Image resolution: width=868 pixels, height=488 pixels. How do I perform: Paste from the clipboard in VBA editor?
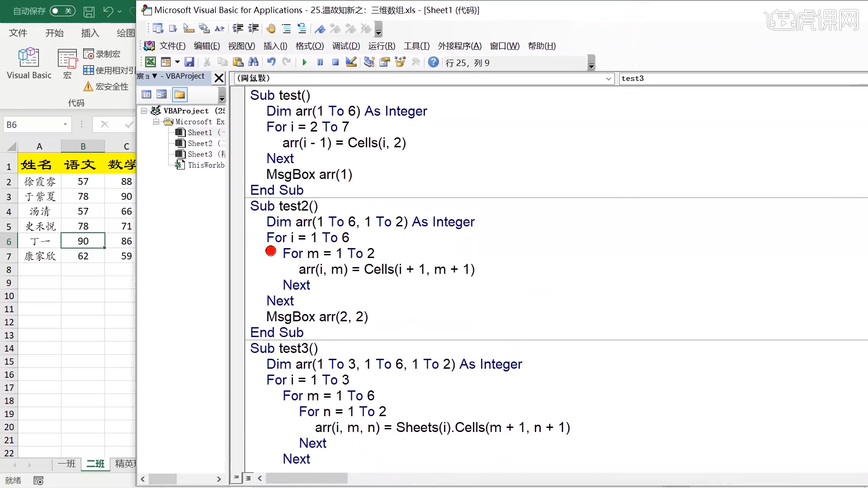[238, 62]
